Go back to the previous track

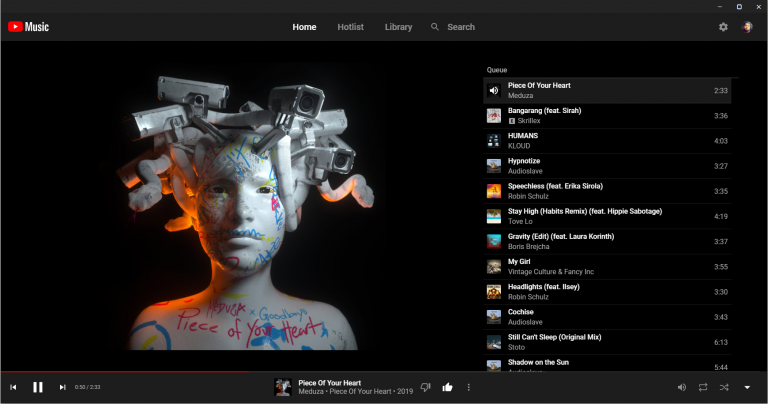[x=13, y=387]
